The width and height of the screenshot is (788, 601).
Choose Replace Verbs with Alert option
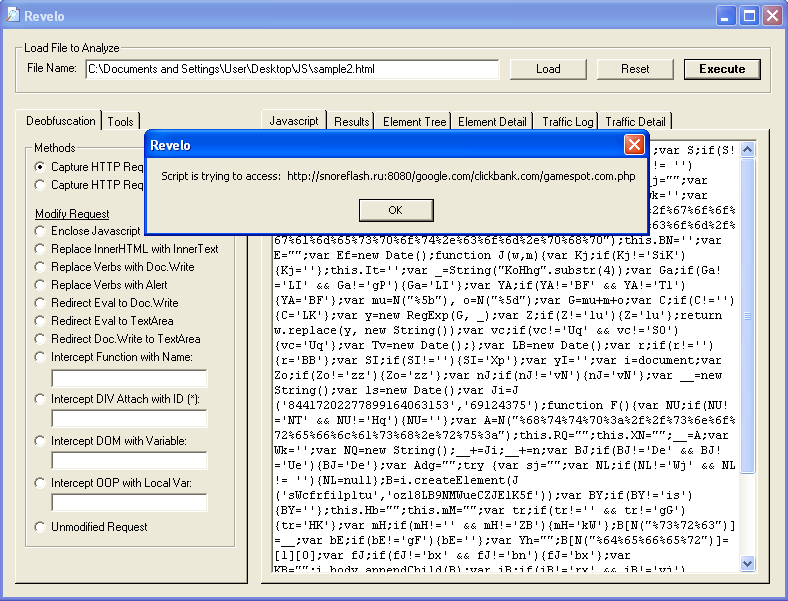pos(40,285)
